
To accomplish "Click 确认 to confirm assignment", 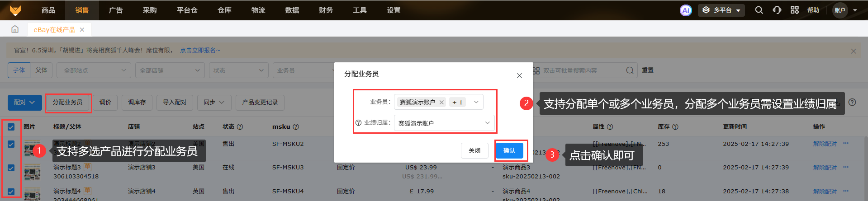I will pyautogui.click(x=509, y=150).
